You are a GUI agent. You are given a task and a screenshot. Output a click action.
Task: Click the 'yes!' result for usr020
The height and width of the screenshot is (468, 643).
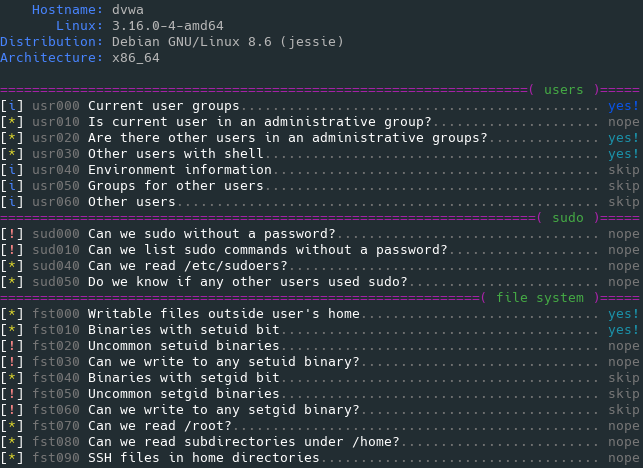623,138
